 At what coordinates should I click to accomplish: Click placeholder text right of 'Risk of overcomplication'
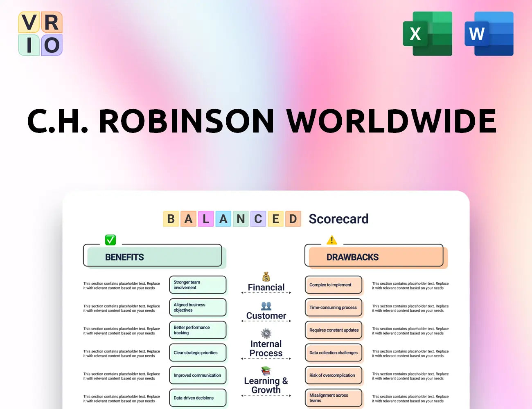[x=410, y=376]
